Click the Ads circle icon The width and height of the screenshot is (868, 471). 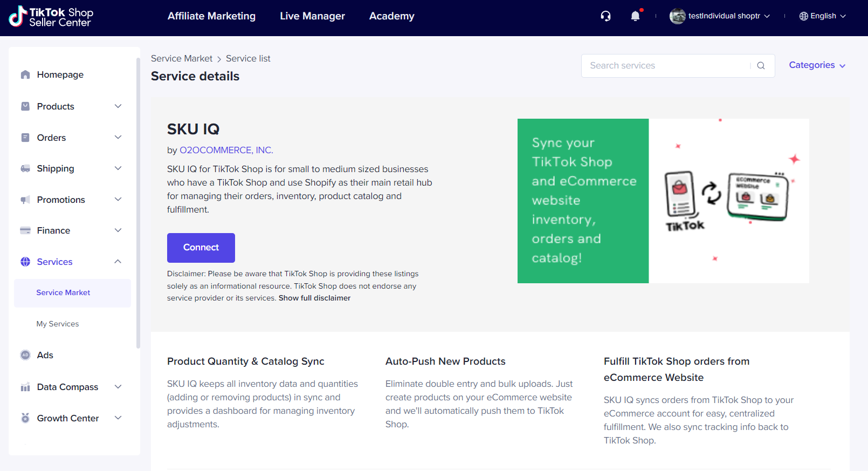(25, 355)
